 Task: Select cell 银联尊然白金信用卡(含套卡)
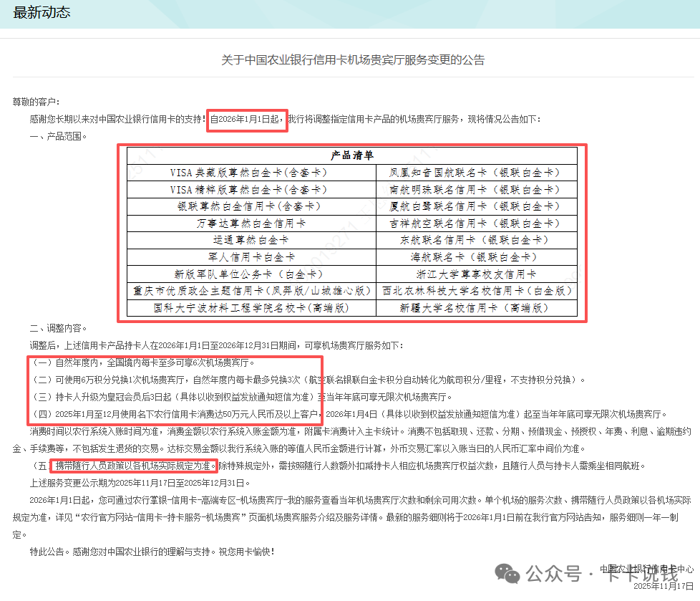(x=251, y=206)
